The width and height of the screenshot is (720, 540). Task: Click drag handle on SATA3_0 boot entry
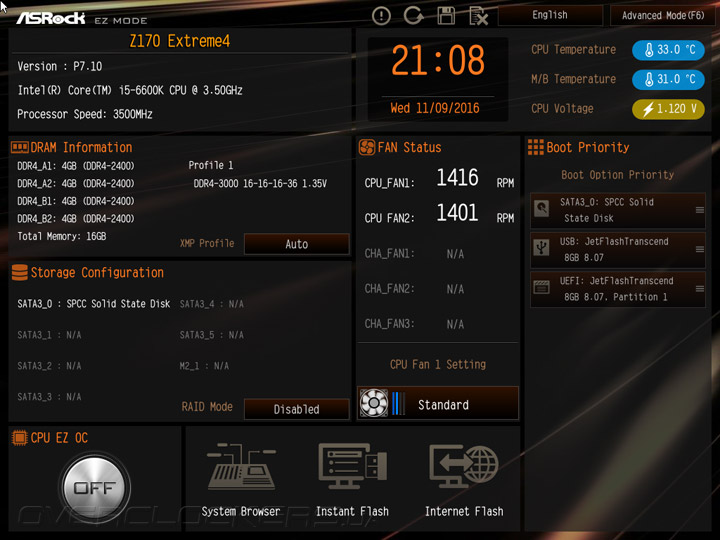[700, 210]
